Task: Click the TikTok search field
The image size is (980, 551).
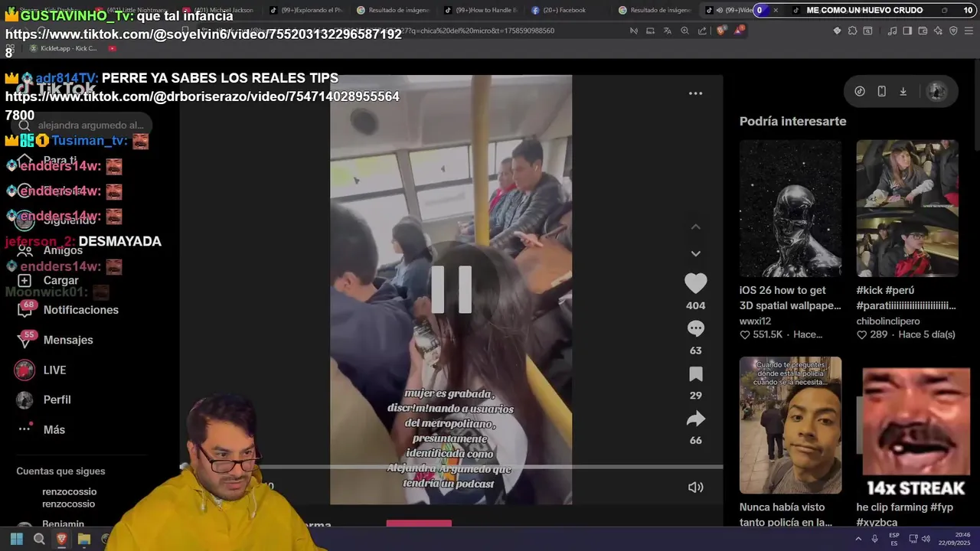Action: pos(83,125)
